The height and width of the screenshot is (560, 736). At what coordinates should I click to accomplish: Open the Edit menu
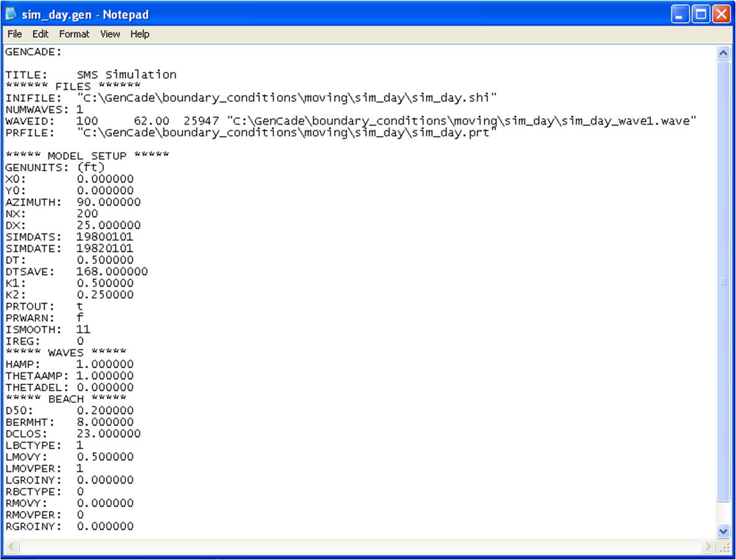[x=40, y=34]
